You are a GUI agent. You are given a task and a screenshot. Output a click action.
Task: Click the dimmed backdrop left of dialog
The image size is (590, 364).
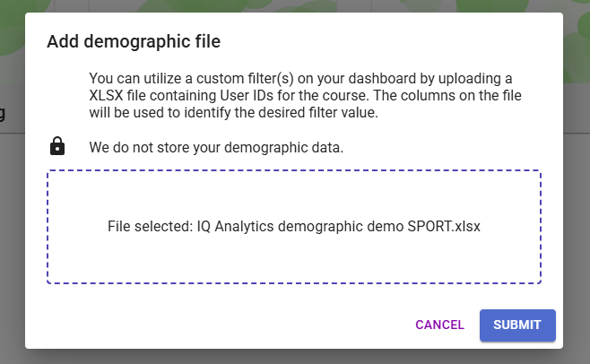click(12, 224)
